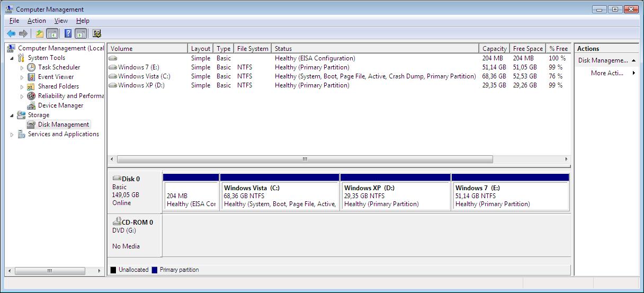644x293 pixels.
Task: Click the Task Scheduler clock icon
Action: point(31,67)
